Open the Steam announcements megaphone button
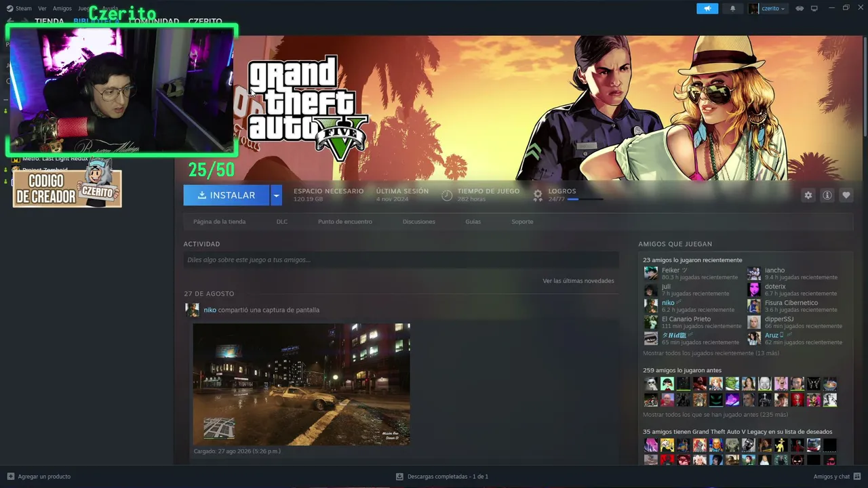This screenshot has width=868, height=488. pos(707,9)
